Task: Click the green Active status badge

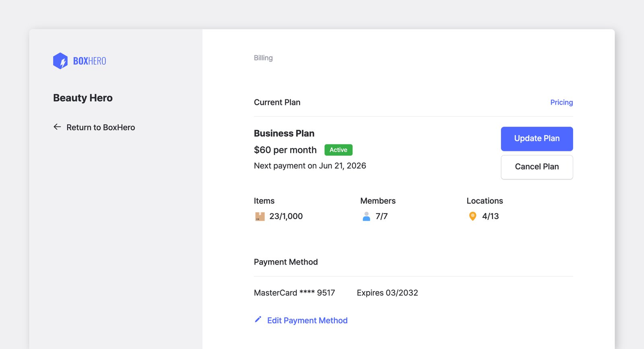Action: (x=339, y=150)
